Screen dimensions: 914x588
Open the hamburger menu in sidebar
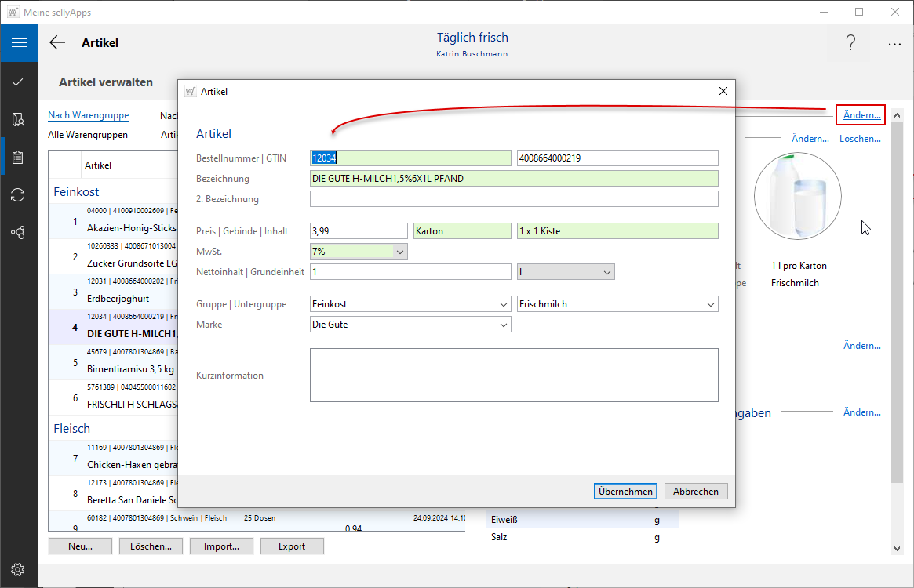19,43
